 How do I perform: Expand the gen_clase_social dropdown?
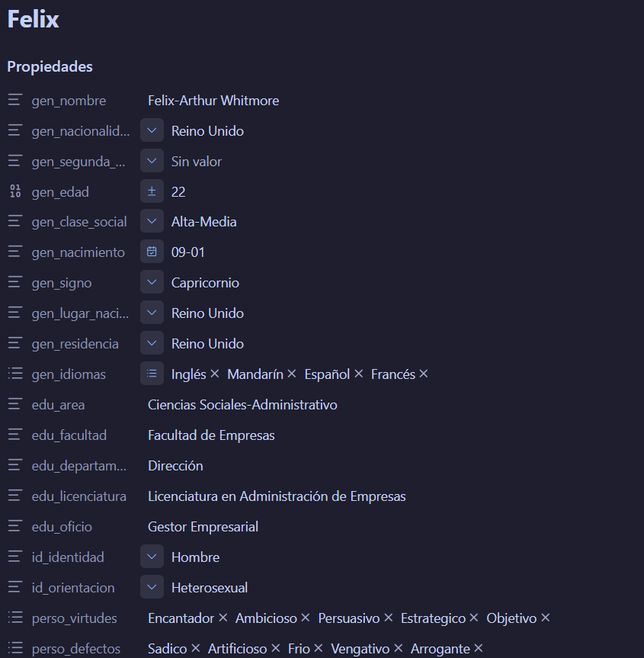pos(152,221)
